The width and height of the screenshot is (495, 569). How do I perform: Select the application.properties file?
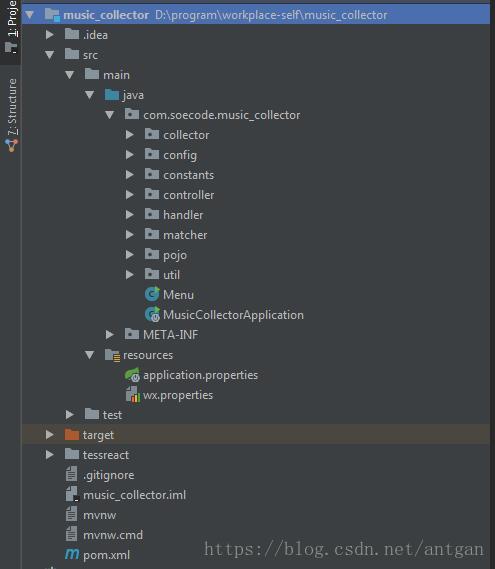pyautogui.click(x=200, y=375)
